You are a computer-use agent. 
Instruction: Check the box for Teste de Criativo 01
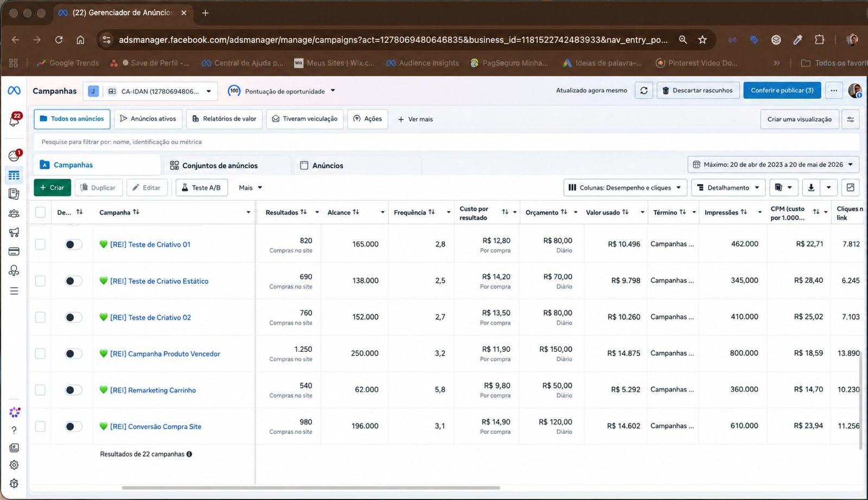click(x=40, y=244)
